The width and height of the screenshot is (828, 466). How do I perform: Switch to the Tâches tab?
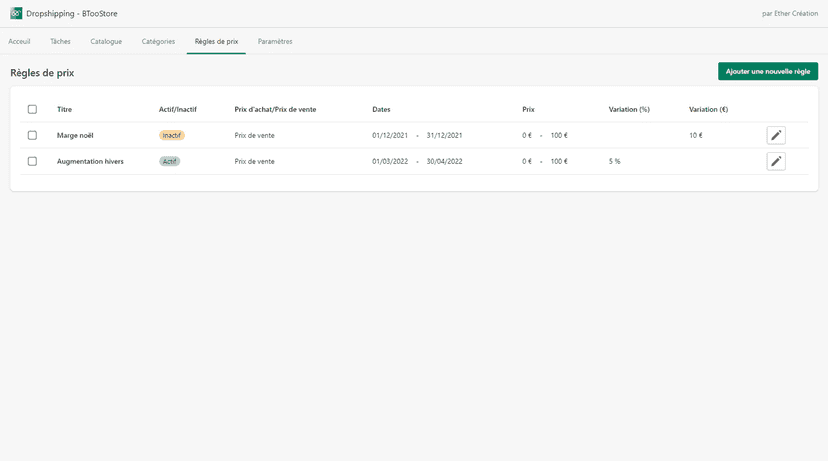pos(60,41)
